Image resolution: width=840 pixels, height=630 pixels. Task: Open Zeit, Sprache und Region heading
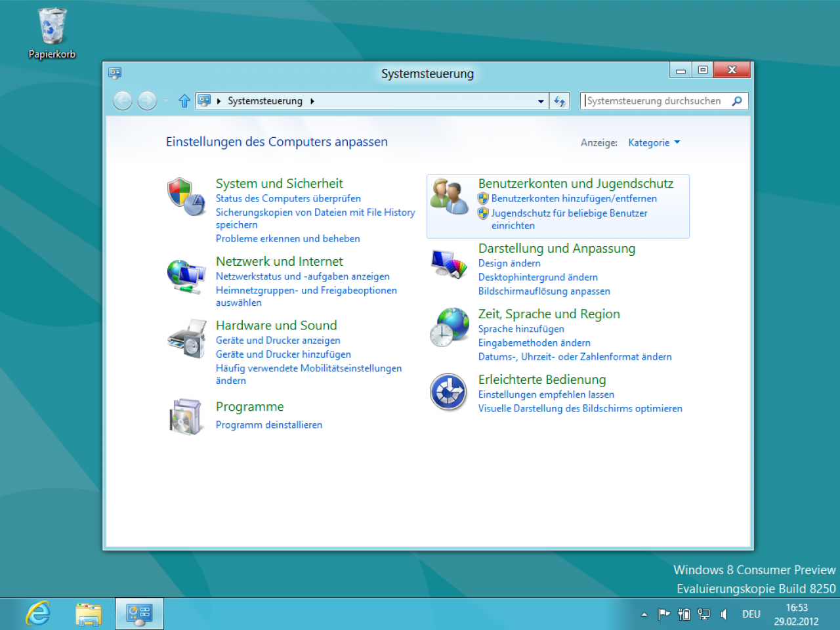tap(549, 314)
